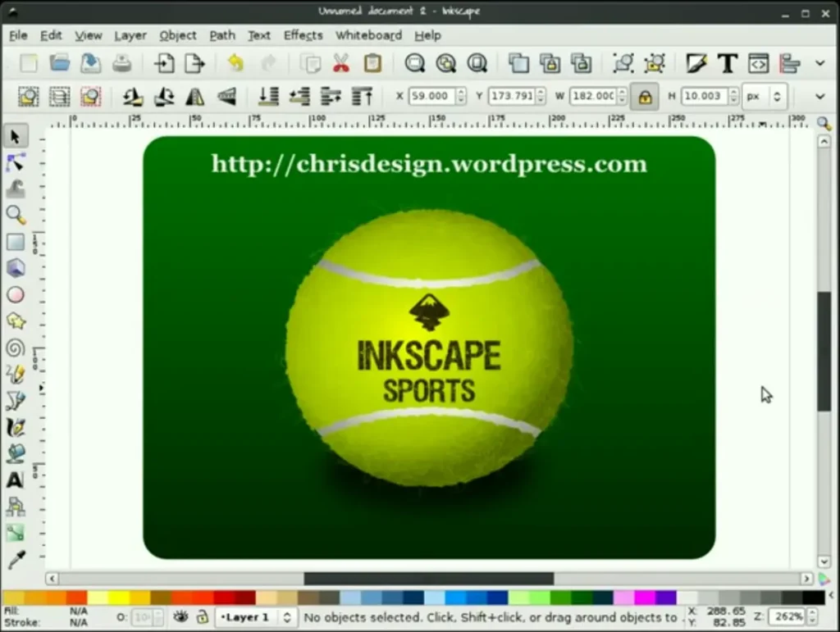
Task: Click the Export icon
Action: click(x=194, y=63)
